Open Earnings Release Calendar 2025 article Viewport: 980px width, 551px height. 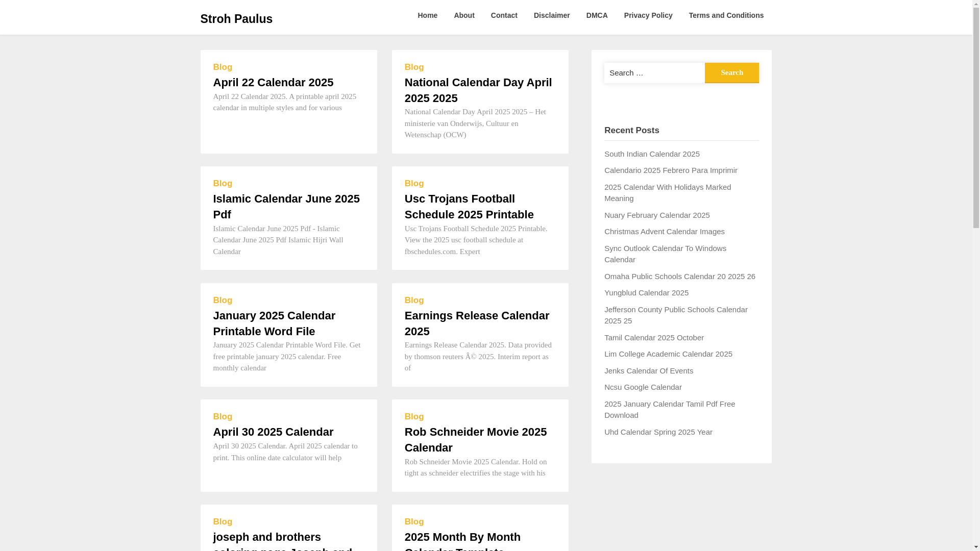476,323
